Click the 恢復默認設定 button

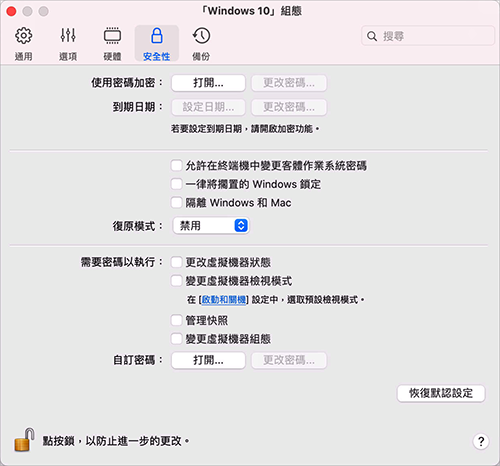441,393
